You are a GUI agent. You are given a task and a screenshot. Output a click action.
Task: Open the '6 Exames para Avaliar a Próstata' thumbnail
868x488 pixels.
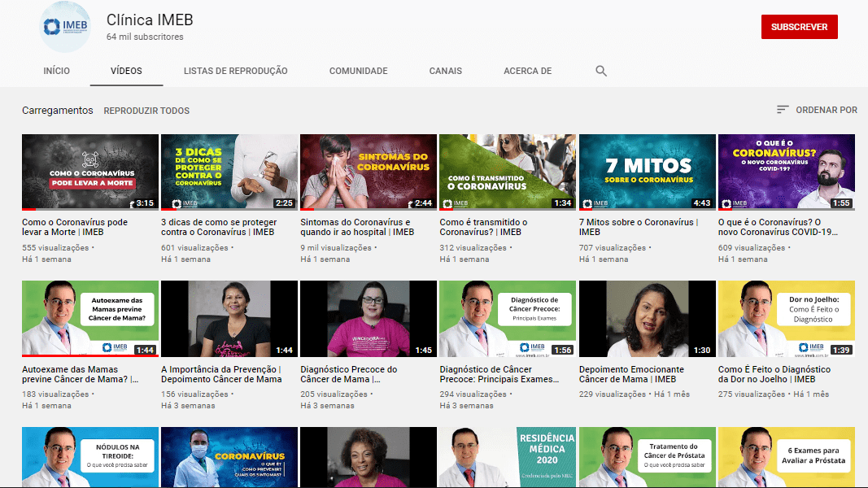coord(786,457)
